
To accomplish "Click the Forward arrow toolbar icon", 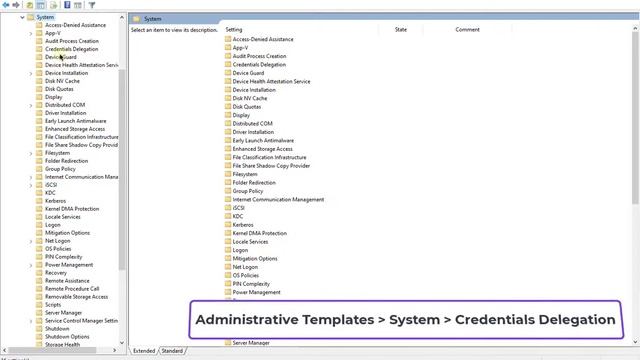I will point(16,5).
